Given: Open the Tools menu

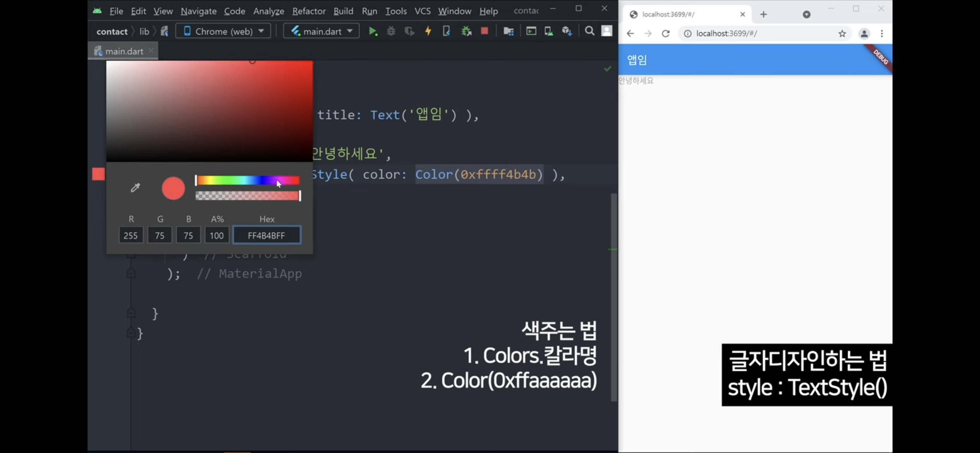Looking at the screenshot, I should [396, 11].
